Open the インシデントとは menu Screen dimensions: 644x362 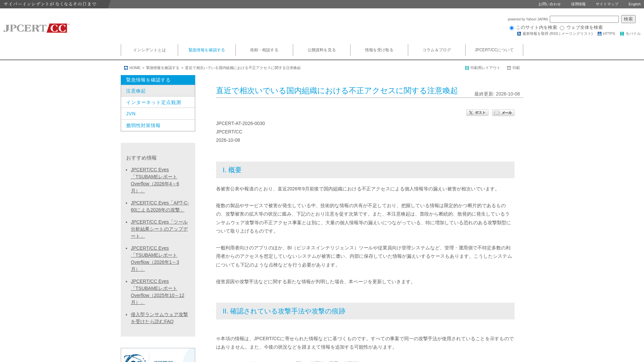pos(149,50)
